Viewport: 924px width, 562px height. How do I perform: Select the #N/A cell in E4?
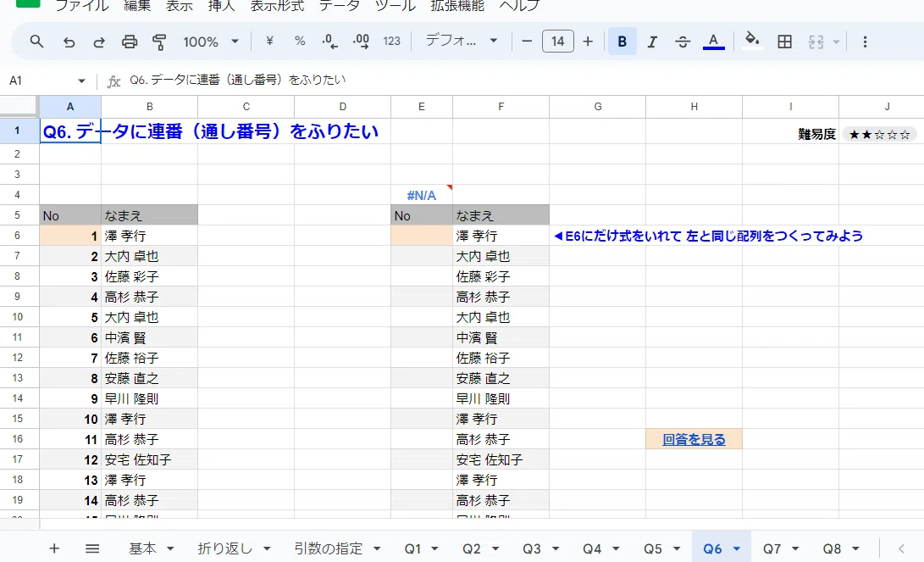tap(421, 195)
